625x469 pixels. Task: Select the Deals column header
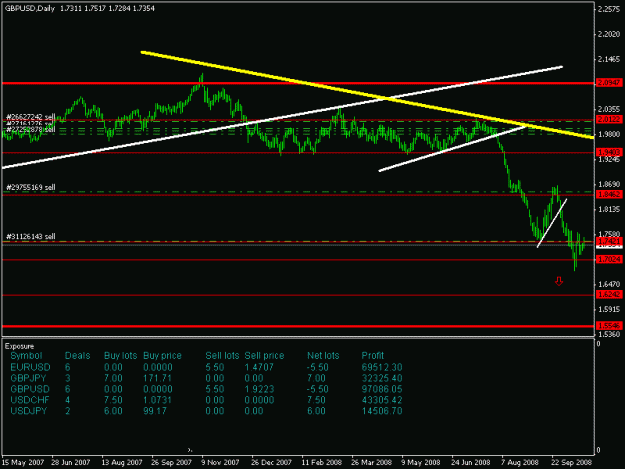(77, 356)
